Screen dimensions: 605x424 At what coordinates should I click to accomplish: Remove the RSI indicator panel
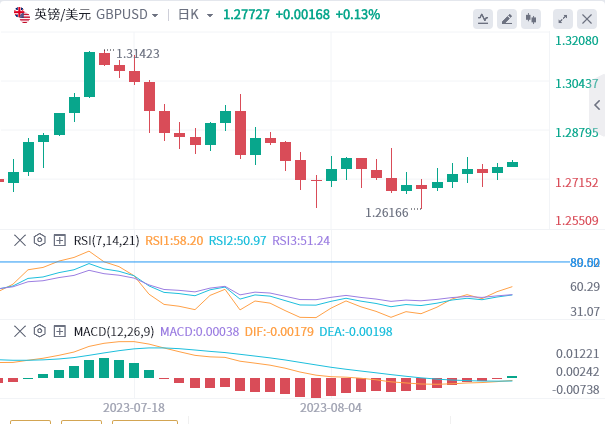click(19, 240)
